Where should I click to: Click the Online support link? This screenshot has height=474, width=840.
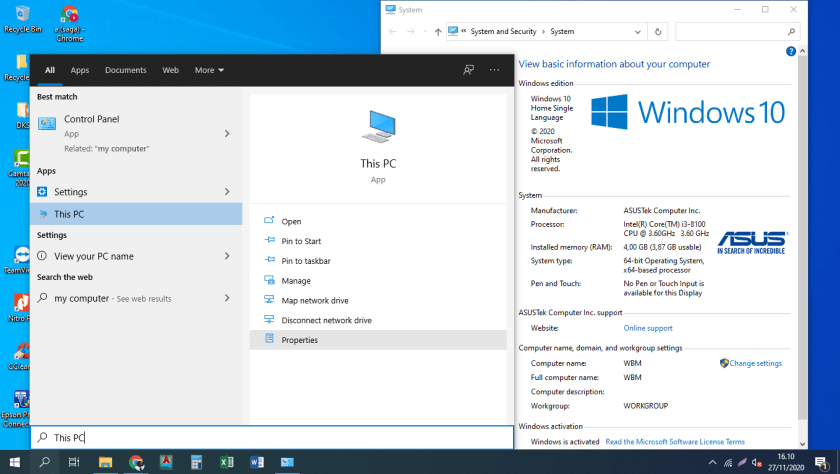click(648, 328)
